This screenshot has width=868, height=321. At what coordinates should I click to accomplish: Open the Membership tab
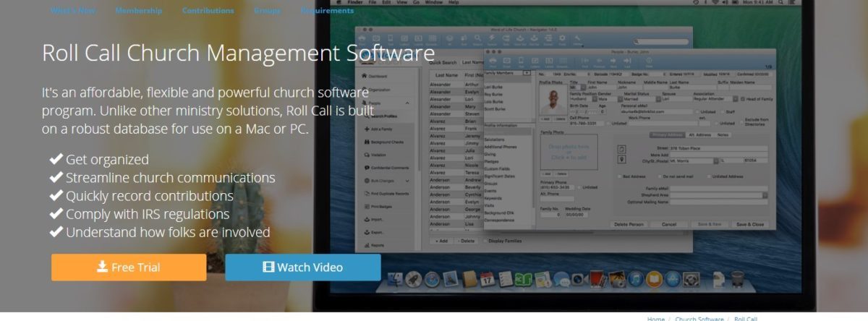[139, 11]
